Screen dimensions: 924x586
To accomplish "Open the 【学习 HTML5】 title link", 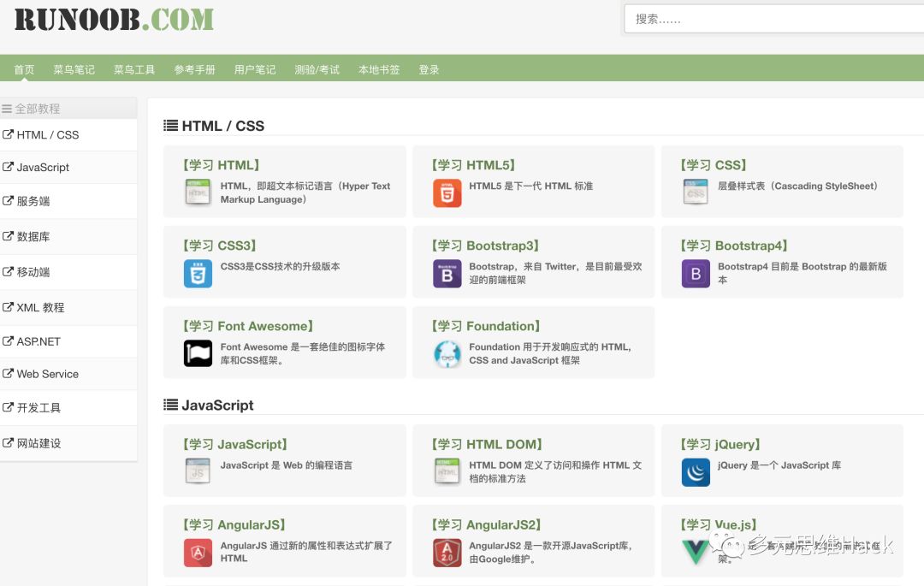I will 472,165.
